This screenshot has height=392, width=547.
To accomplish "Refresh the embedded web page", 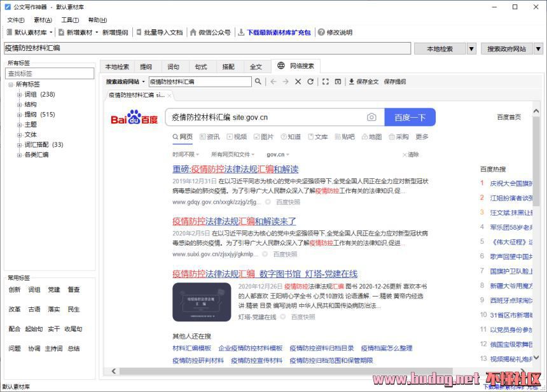I will tap(310, 81).
